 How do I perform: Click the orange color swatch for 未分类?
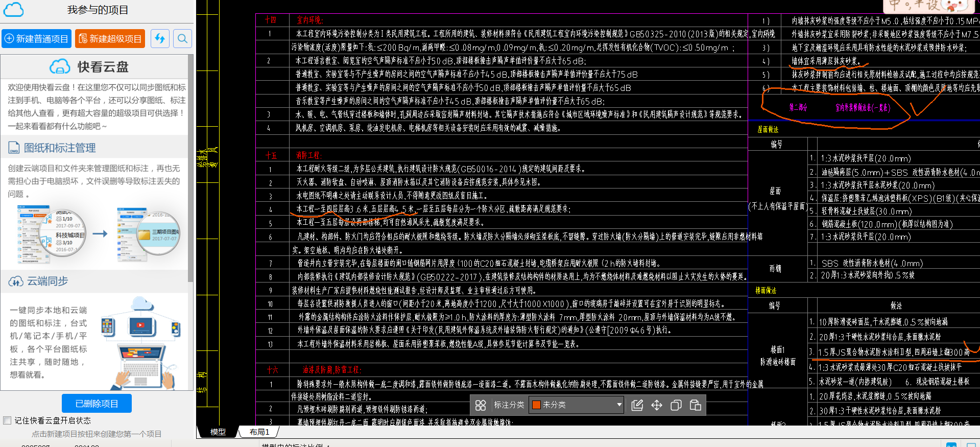click(x=536, y=405)
